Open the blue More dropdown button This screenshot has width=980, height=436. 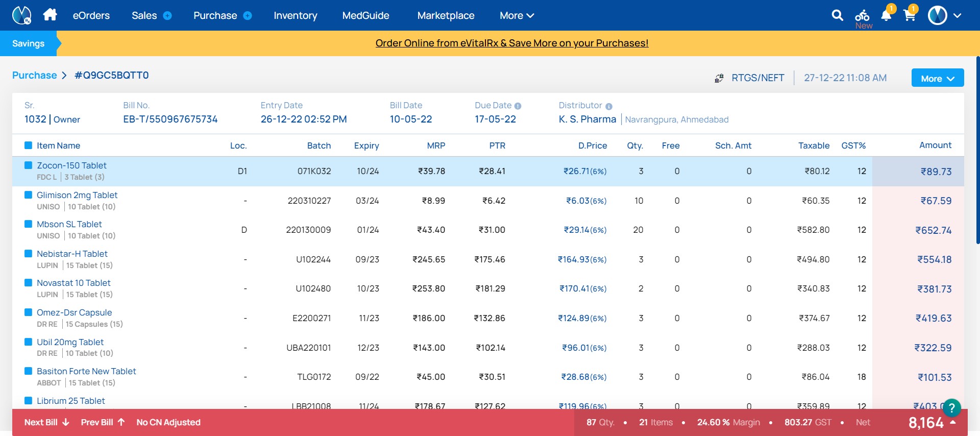(x=938, y=78)
